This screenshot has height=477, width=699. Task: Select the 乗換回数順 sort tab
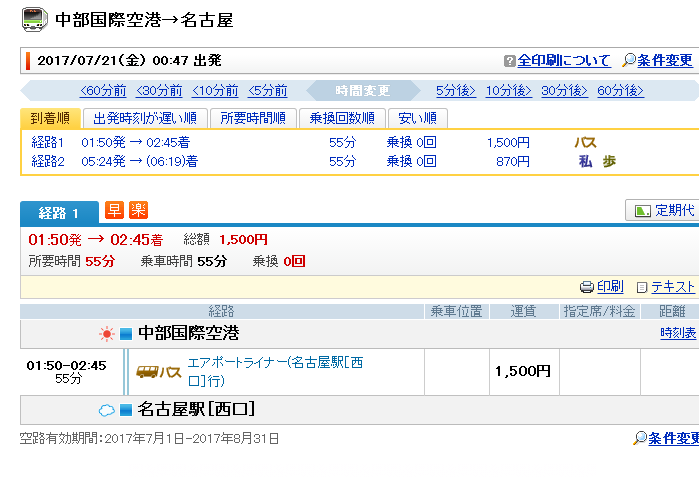coord(342,118)
